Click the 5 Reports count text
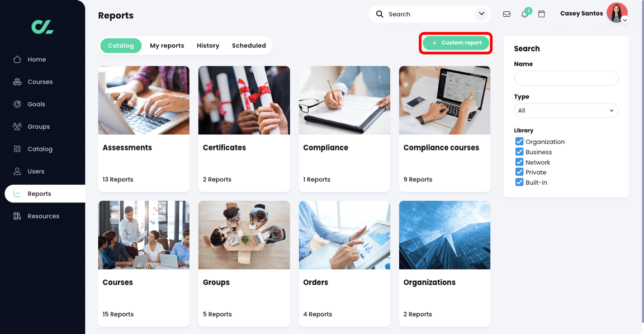Viewport: 644px width, 334px height. (217, 314)
